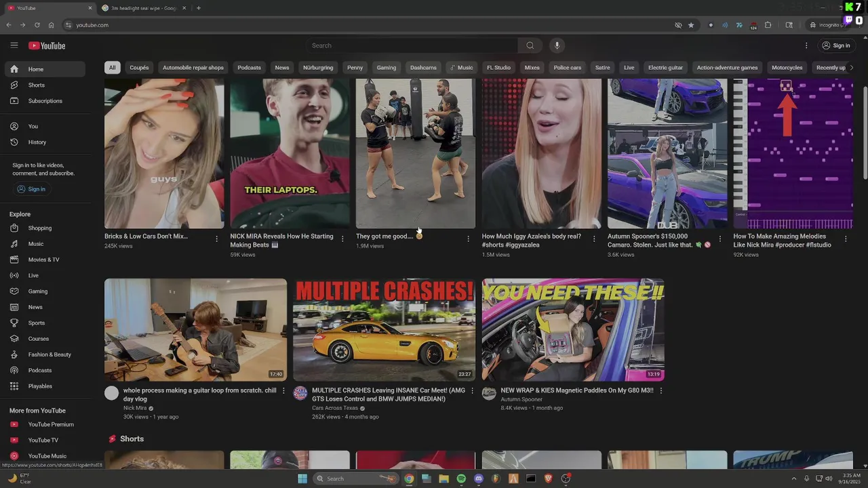Open News under Explore

pos(45,307)
